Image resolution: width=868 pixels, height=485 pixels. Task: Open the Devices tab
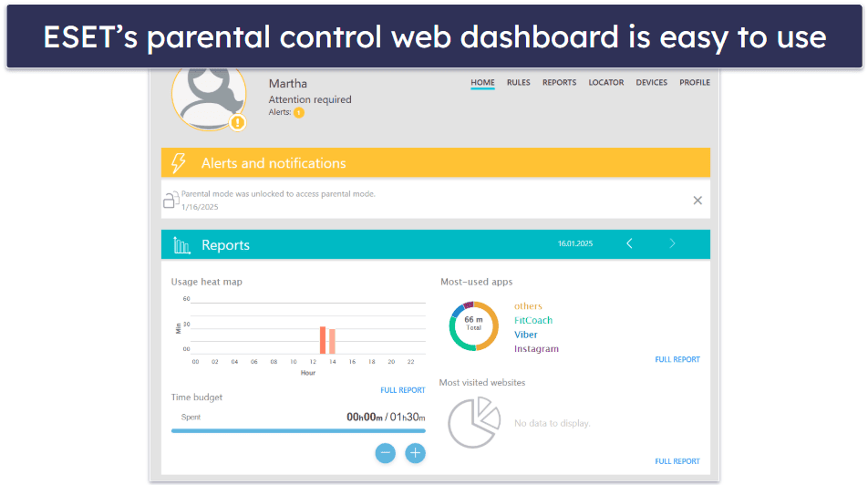point(651,83)
